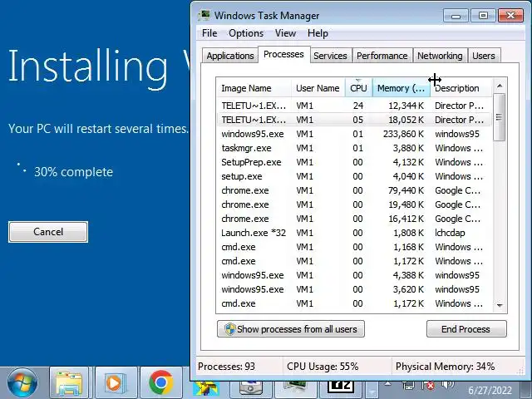Open Google Chrome from the taskbar
This screenshot has width=532, height=399.
[x=160, y=382]
